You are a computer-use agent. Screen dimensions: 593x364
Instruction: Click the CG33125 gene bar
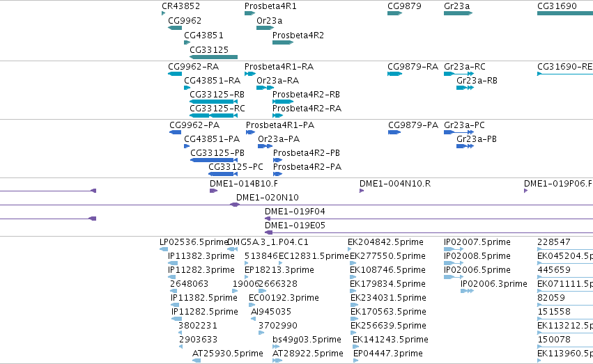click(x=214, y=57)
